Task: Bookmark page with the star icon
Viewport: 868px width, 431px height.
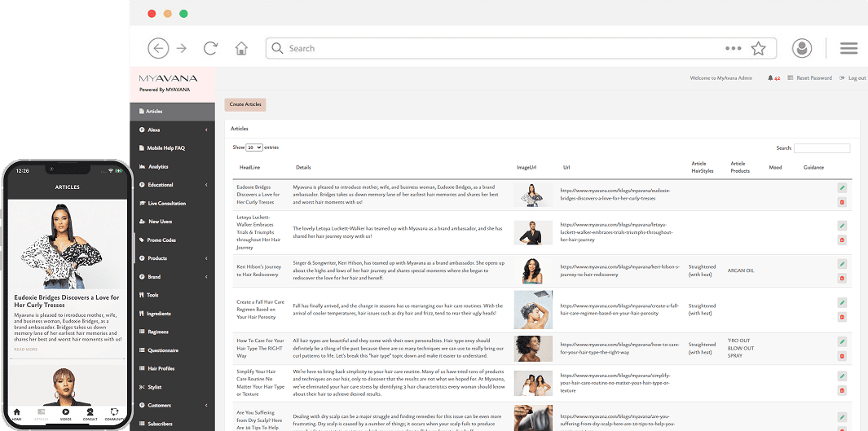Action: [x=758, y=48]
